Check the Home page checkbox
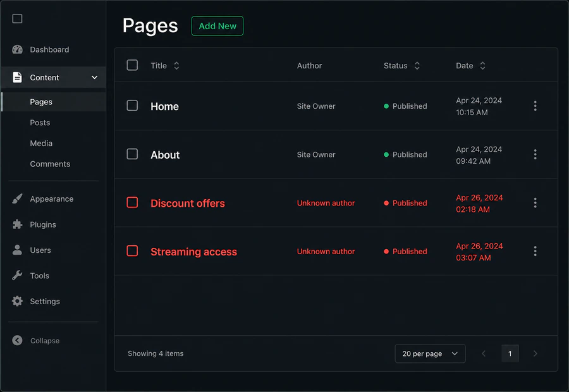This screenshot has width=569, height=392. coord(132,106)
